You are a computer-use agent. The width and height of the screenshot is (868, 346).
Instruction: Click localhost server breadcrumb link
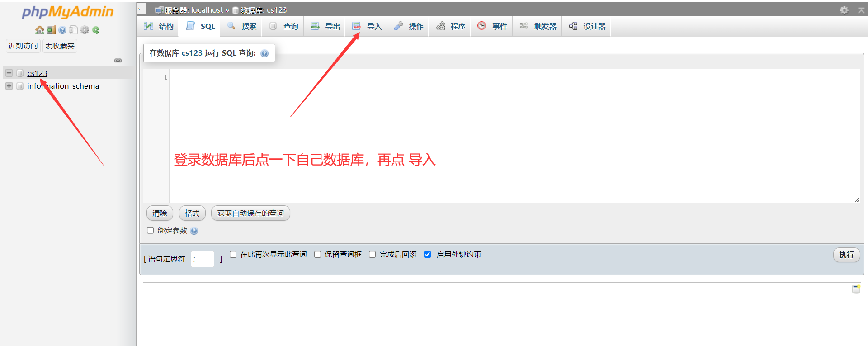point(193,10)
